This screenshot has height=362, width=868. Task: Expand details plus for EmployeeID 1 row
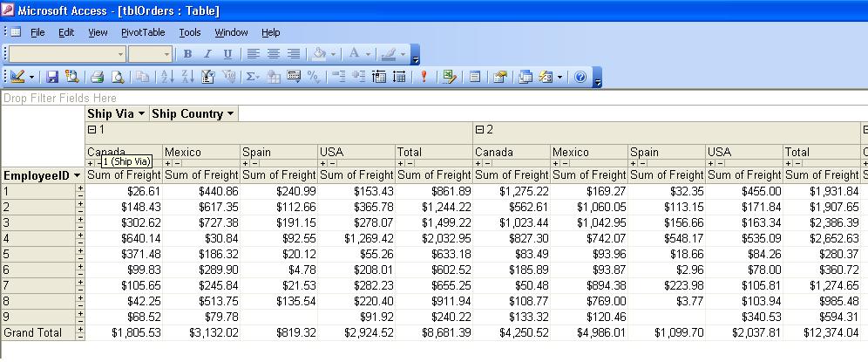[x=80, y=188]
